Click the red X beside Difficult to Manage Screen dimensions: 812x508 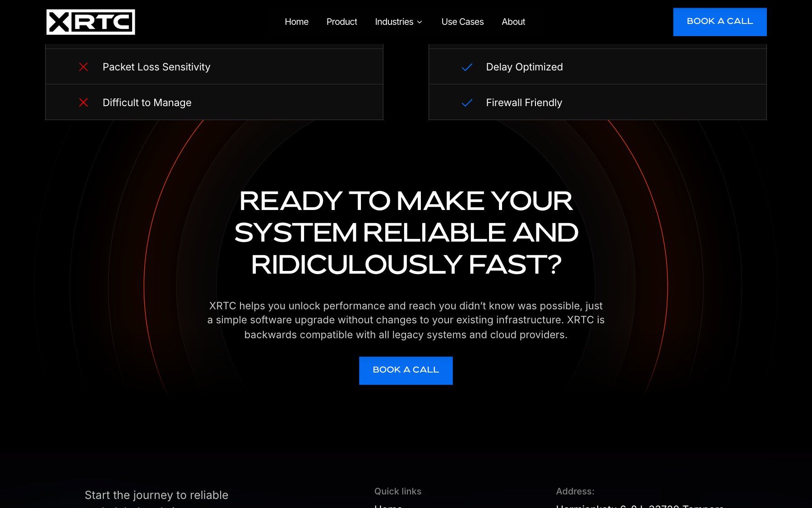[83, 103]
